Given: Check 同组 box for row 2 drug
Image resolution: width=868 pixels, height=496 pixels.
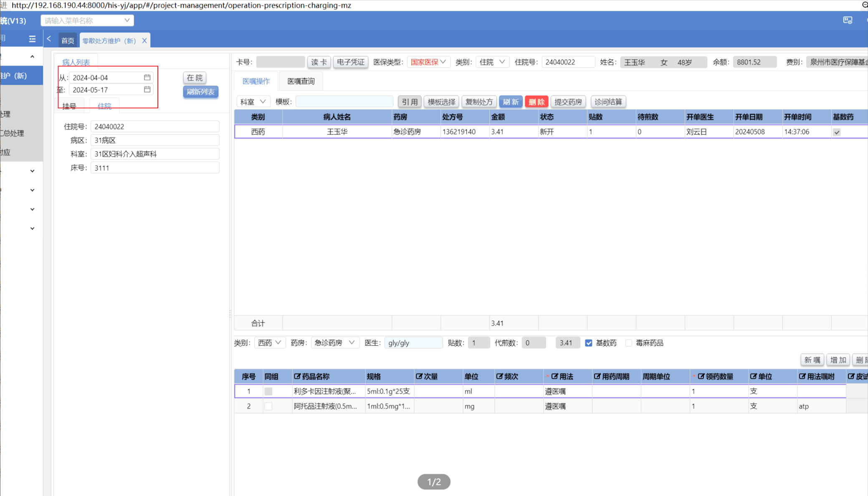Looking at the screenshot, I should 268,406.
